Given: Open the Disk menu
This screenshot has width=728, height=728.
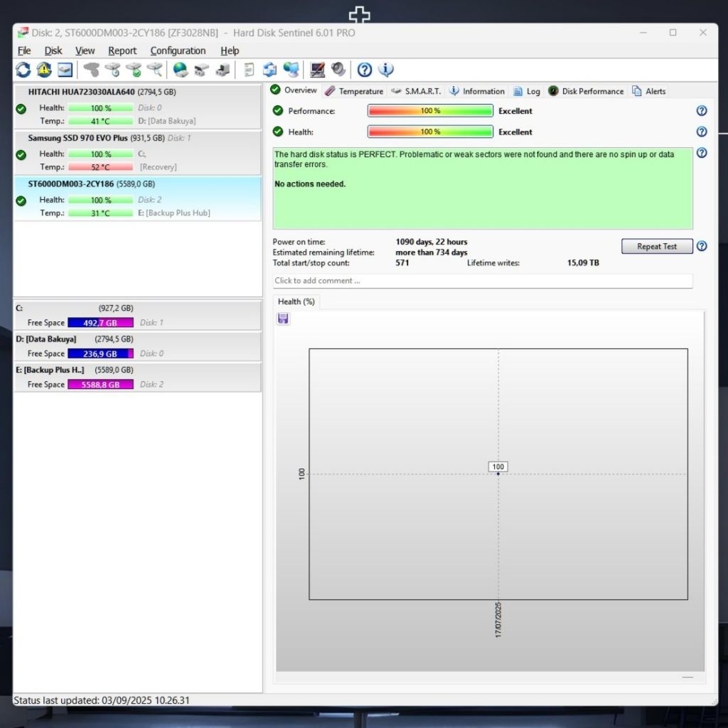Looking at the screenshot, I should click(x=53, y=50).
